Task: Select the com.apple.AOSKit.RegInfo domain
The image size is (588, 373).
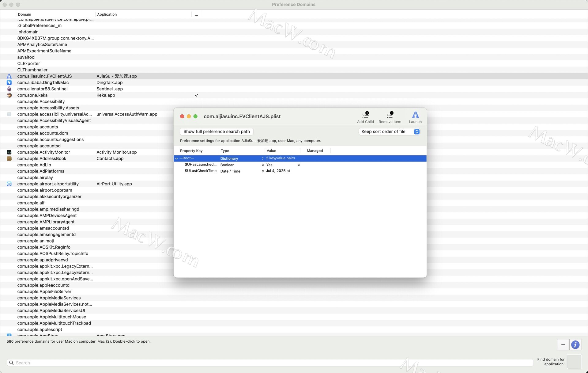Action: pyautogui.click(x=44, y=247)
